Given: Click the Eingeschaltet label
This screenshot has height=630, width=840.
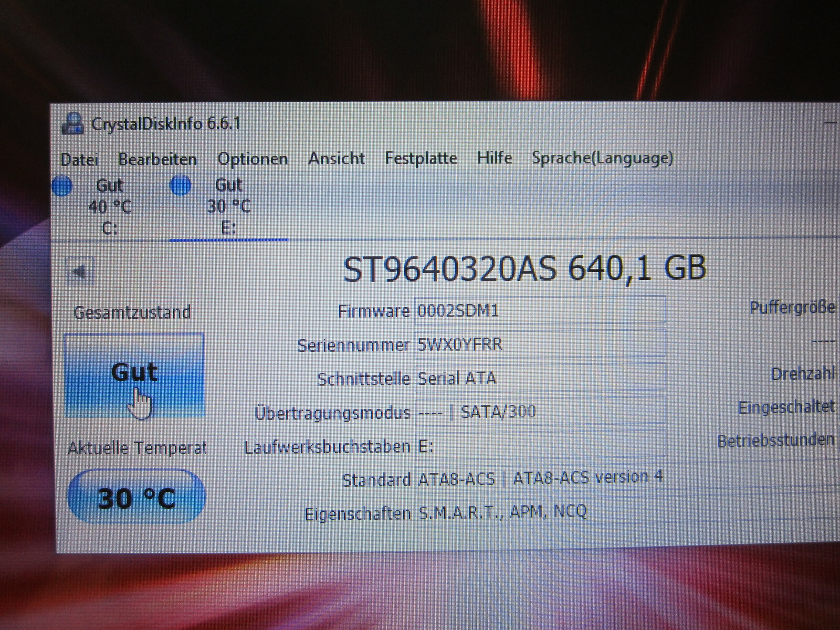Looking at the screenshot, I should pyautogui.click(x=786, y=408).
